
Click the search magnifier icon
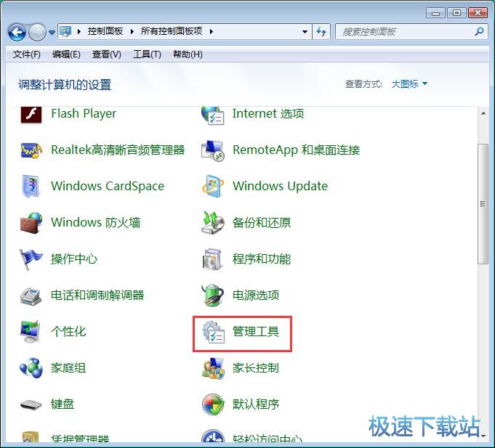pos(479,31)
